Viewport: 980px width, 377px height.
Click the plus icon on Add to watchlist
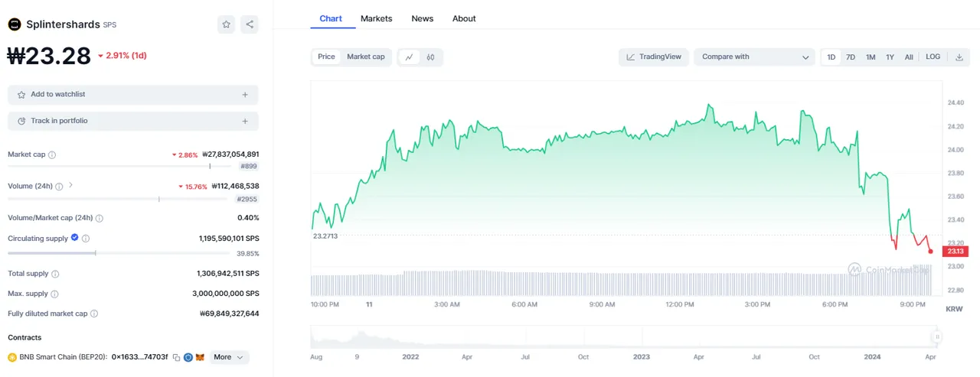click(x=245, y=95)
